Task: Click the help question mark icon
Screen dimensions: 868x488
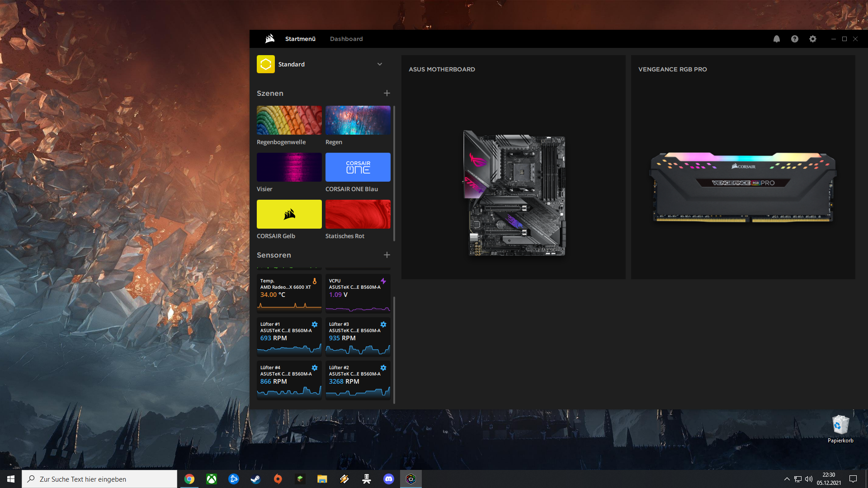Action: (794, 39)
